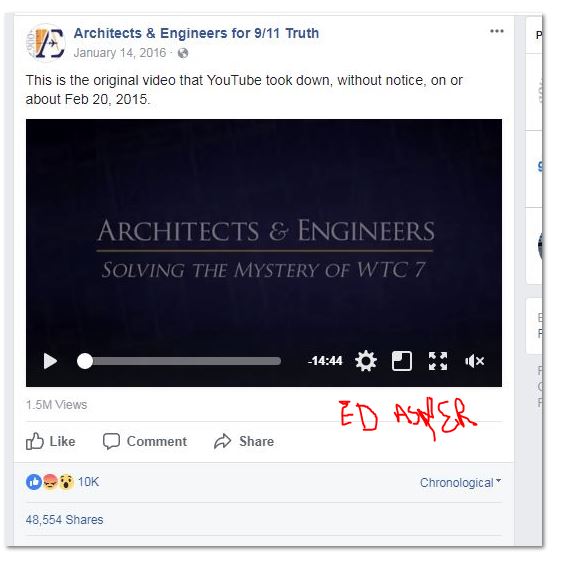Image resolution: width=570 pixels, height=566 pixels.
Task: Click the angry reaction emoji icon
Action: (x=50, y=482)
